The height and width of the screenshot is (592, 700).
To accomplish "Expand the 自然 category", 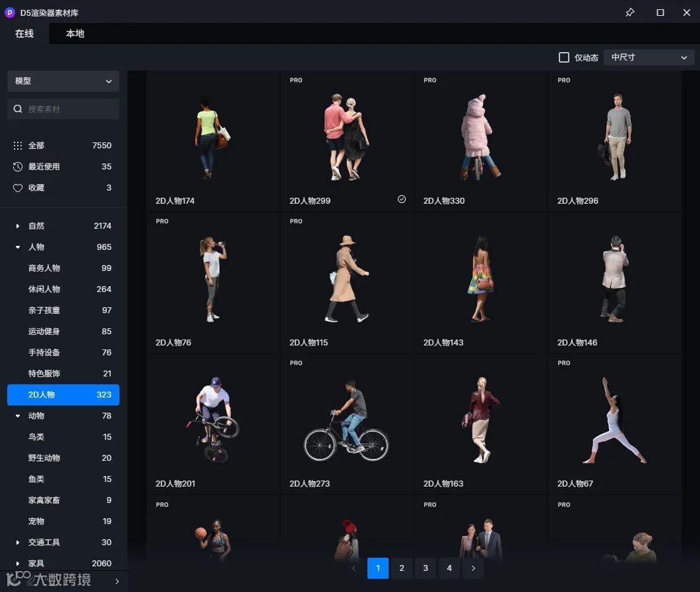I will coord(18,226).
